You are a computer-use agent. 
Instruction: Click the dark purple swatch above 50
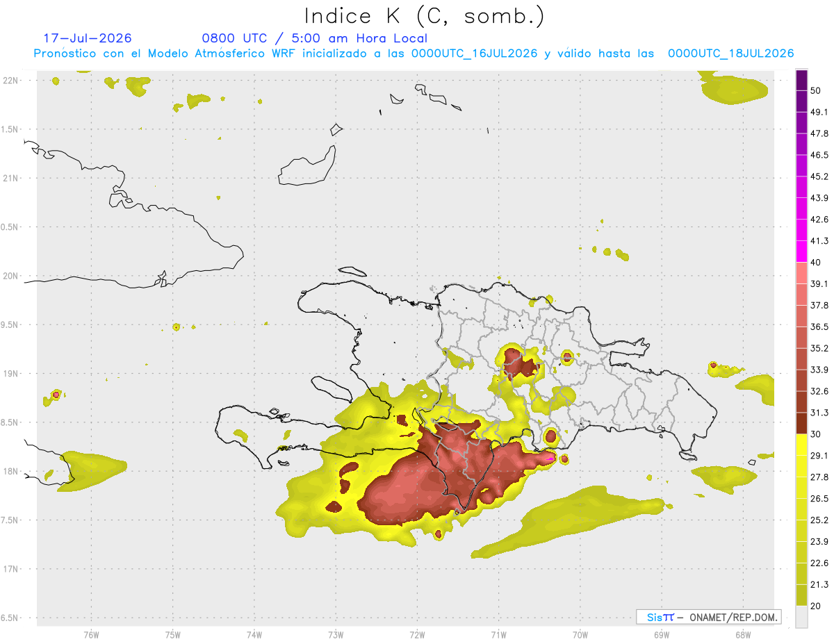pyautogui.click(x=801, y=80)
